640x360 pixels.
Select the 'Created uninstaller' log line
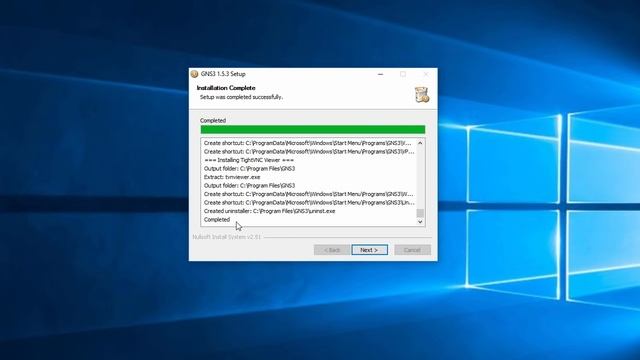pyautogui.click(x=269, y=211)
